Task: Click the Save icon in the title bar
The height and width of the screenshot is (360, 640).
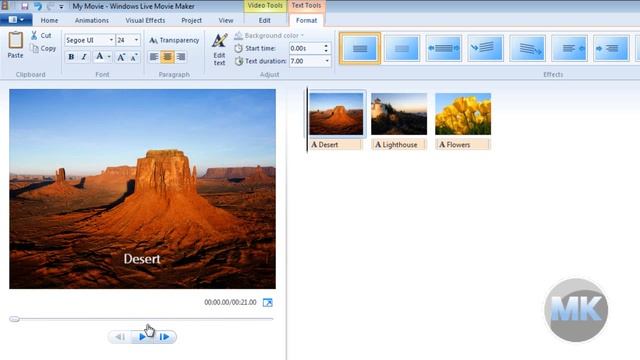Action: click(24, 6)
